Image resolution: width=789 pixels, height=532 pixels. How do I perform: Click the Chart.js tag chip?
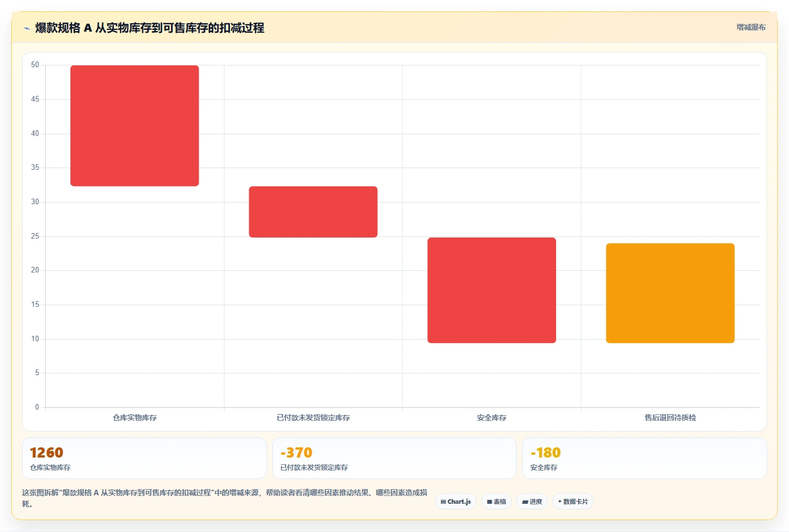coord(456,502)
